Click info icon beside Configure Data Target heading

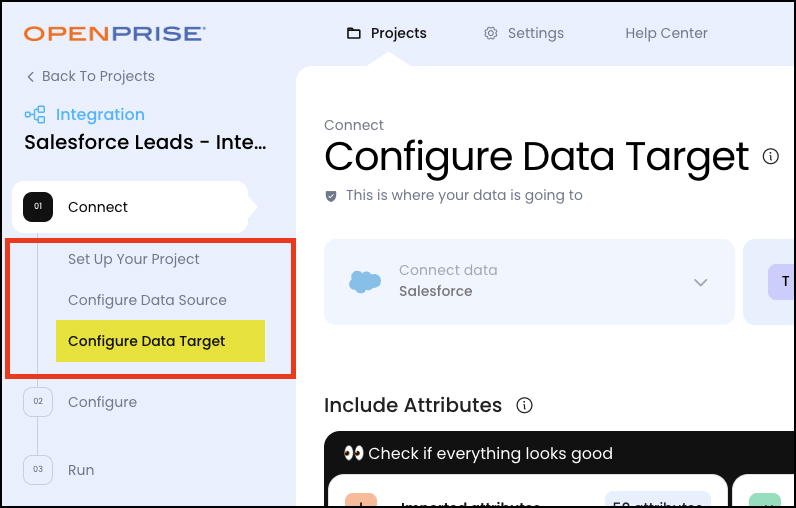pos(771,157)
